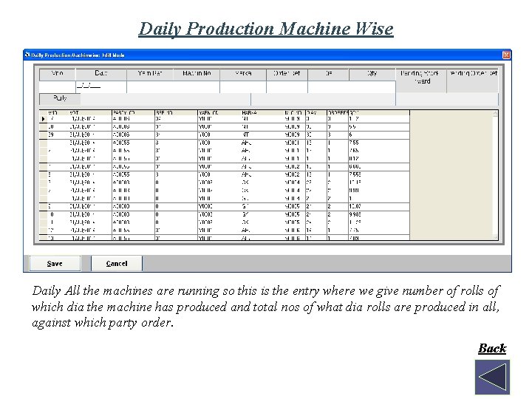This screenshot has height=399, width=532.
Task: Click the voucher number input field
Action: (x=57, y=87)
